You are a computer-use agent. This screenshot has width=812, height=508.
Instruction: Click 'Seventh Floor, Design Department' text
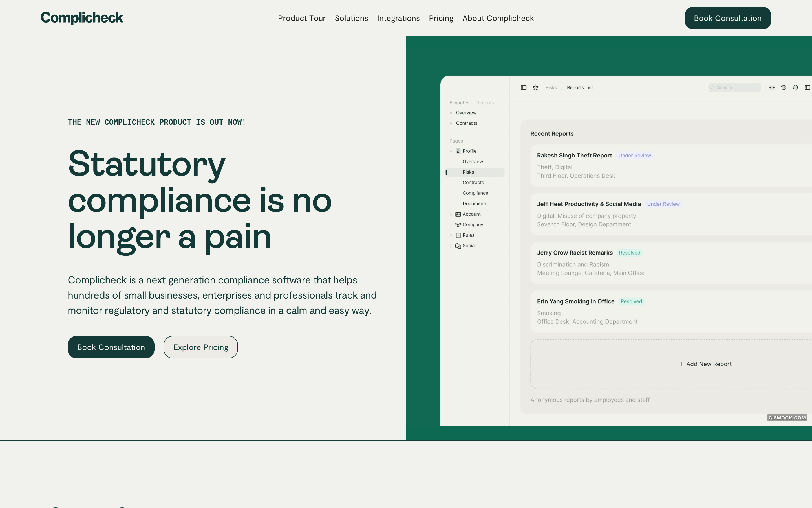coord(584,224)
